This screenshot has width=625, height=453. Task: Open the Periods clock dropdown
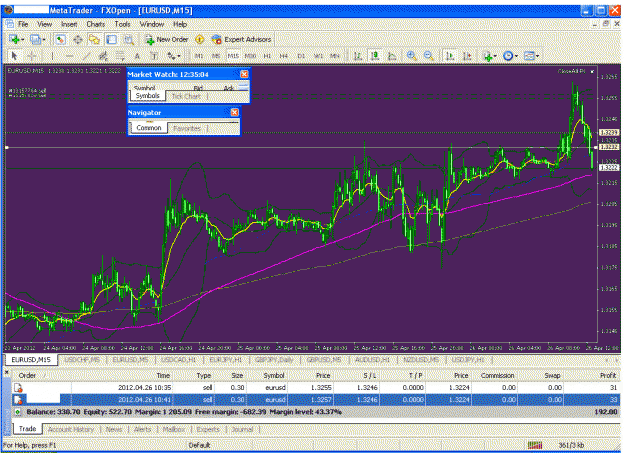click(x=510, y=56)
